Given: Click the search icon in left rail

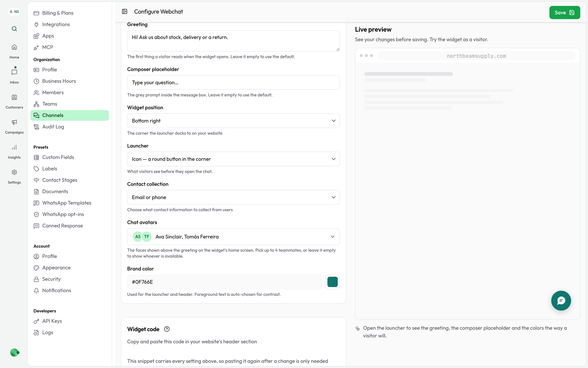Looking at the screenshot, I should [14, 29].
